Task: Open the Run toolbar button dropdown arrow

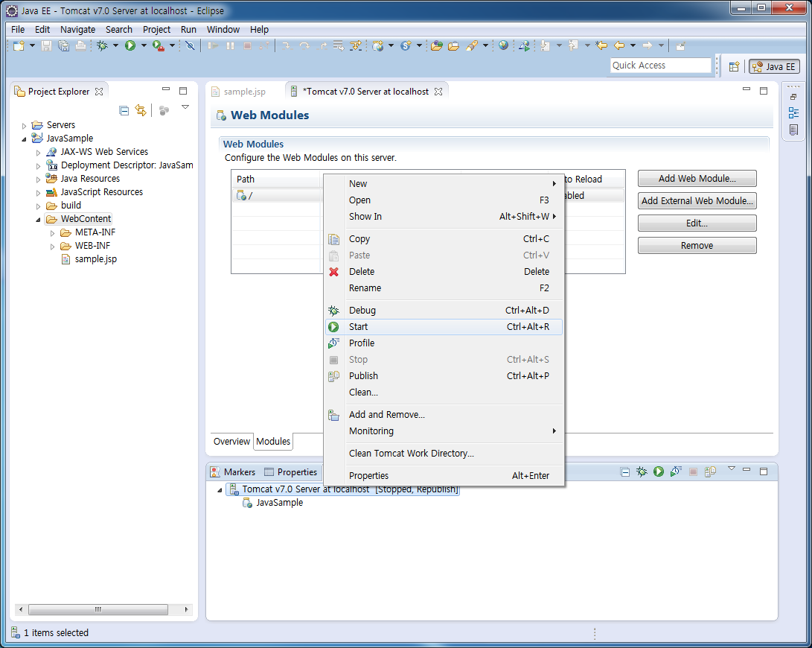Action: click(142, 46)
